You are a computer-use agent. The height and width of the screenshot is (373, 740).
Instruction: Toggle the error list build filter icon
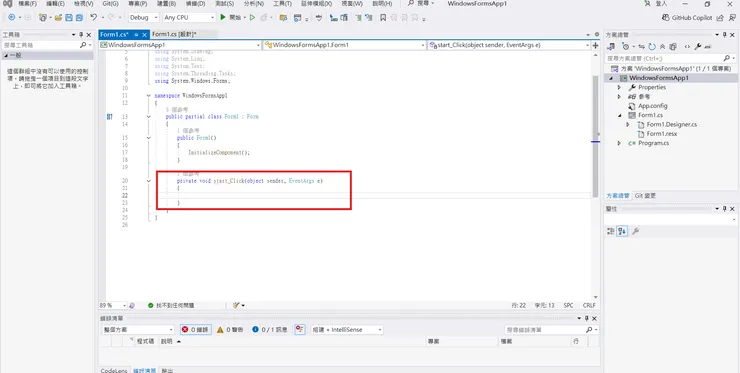click(300, 330)
